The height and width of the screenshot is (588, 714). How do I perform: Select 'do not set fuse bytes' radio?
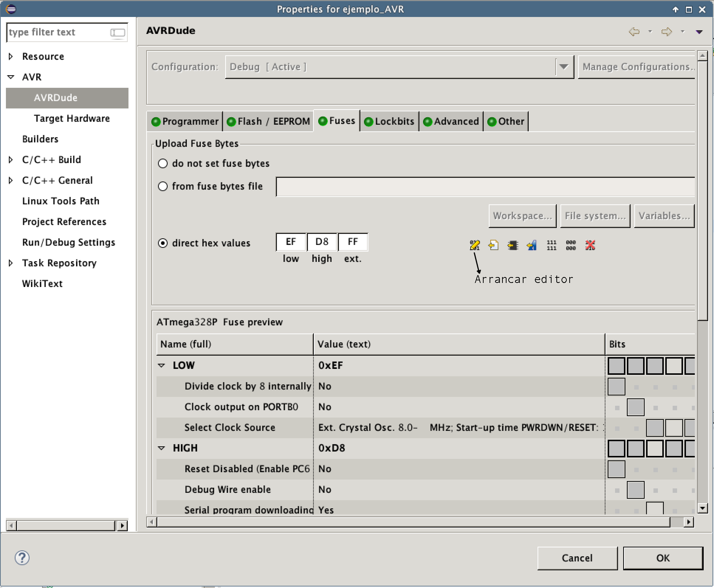click(163, 163)
